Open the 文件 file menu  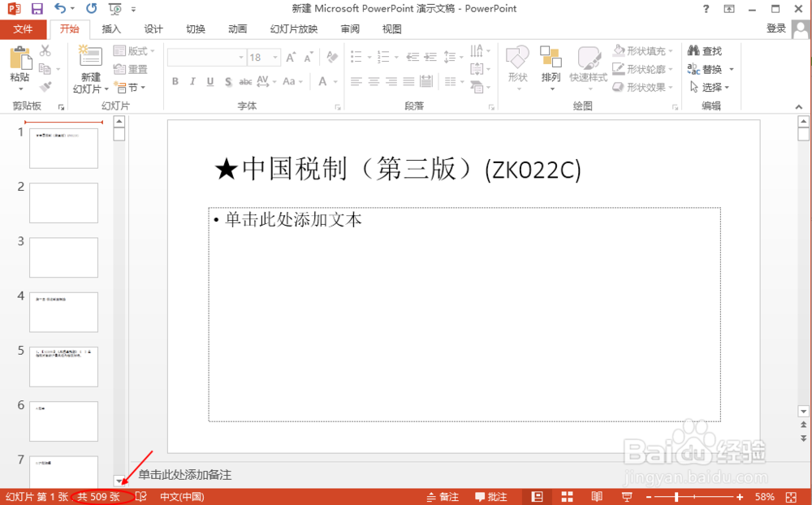coord(23,29)
